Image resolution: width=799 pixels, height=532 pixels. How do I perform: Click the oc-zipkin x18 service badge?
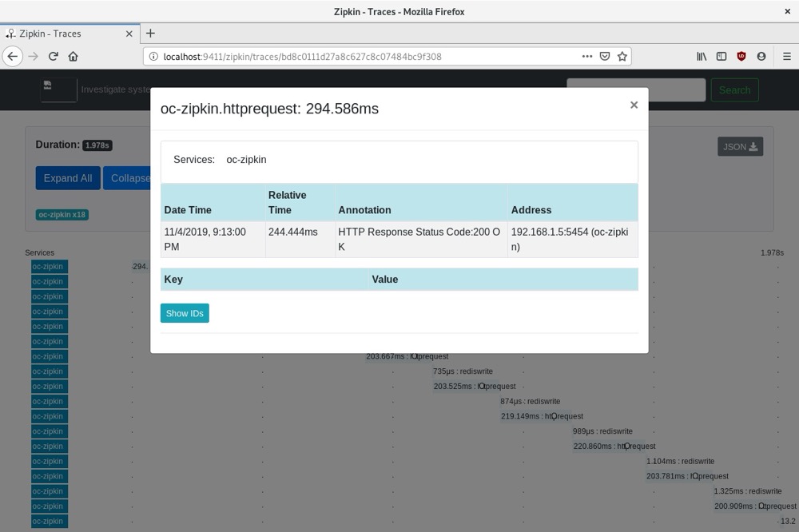pyautogui.click(x=62, y=215)
